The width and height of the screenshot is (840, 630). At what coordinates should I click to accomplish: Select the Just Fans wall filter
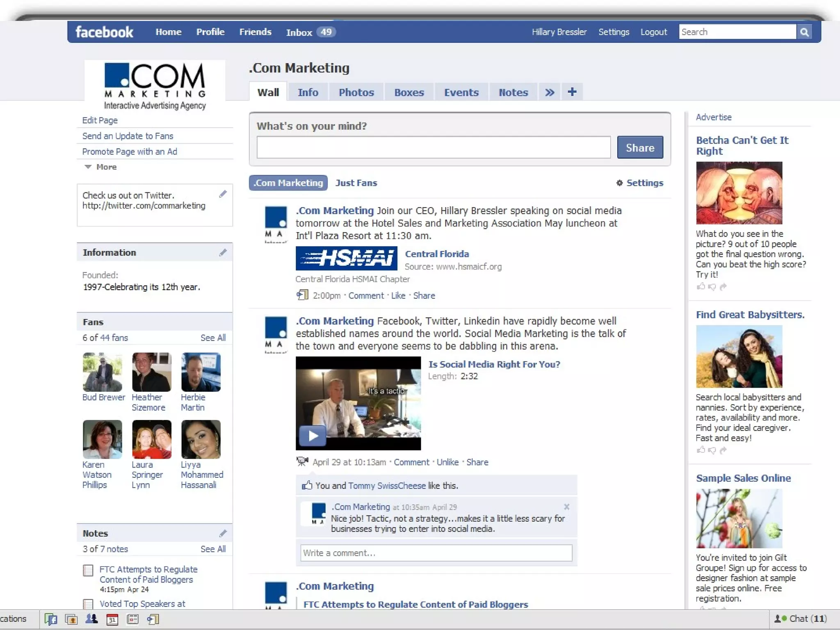(x=356, y=183)
